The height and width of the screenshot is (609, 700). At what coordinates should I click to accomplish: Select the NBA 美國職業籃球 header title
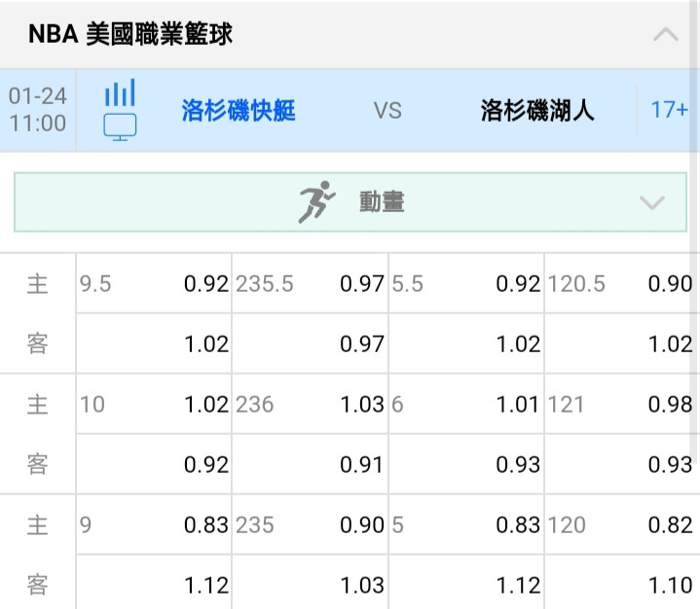click(130, 34)
